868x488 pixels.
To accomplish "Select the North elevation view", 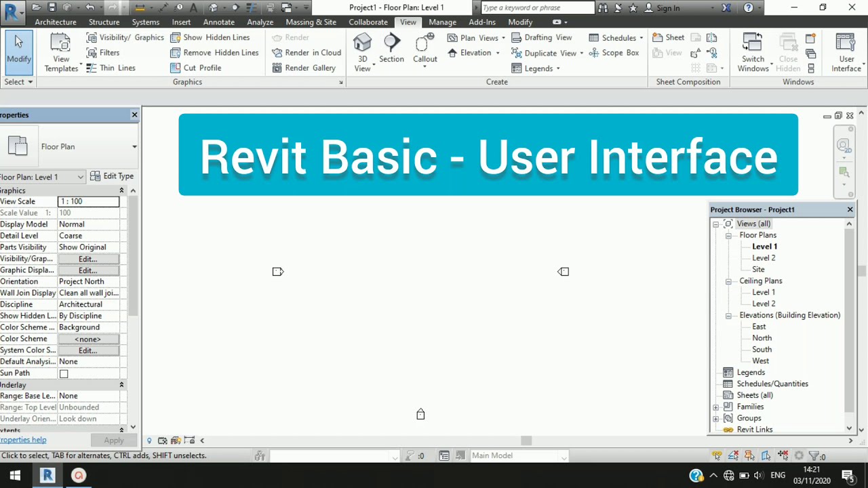I will (x=762, y=338).
